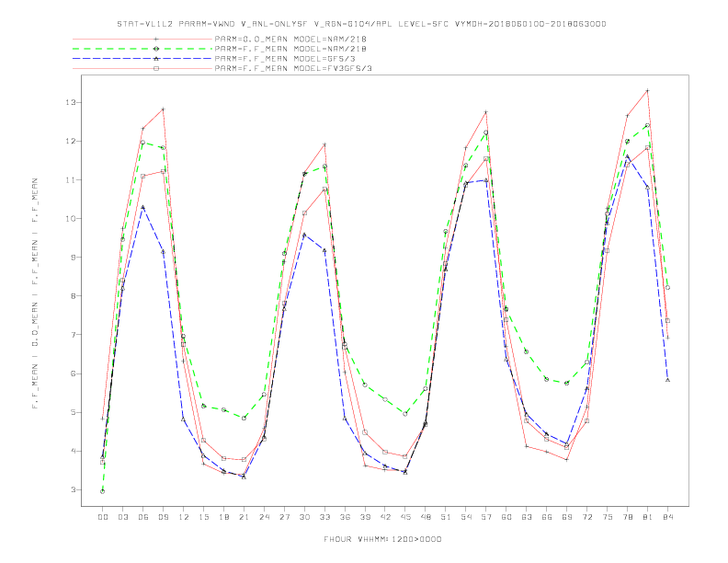728x563 pixels.
Task: Click the circle marker in the NAM/218 F.F_MEAN legend line
Action: click(156, 49)
